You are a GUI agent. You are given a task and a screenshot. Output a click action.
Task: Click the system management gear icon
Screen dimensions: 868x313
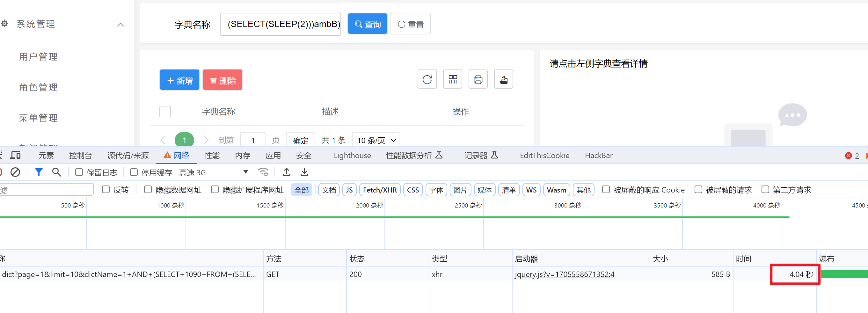click(5, 24)
